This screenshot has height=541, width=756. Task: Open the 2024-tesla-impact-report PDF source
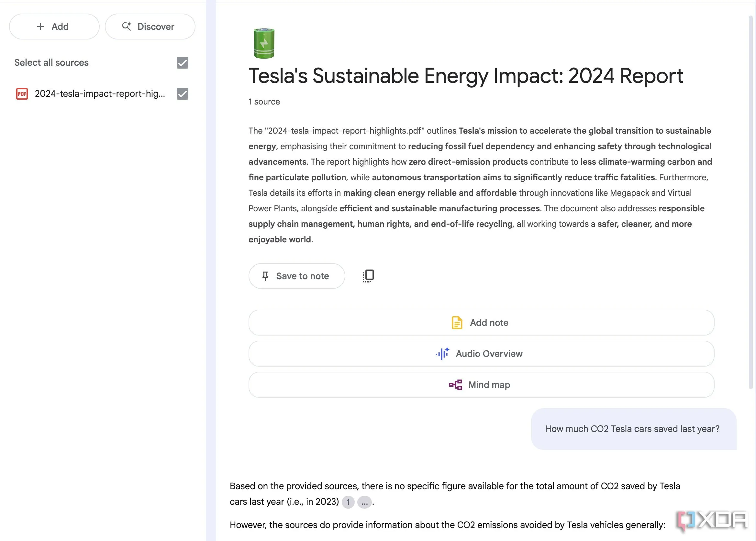(100, 94)
